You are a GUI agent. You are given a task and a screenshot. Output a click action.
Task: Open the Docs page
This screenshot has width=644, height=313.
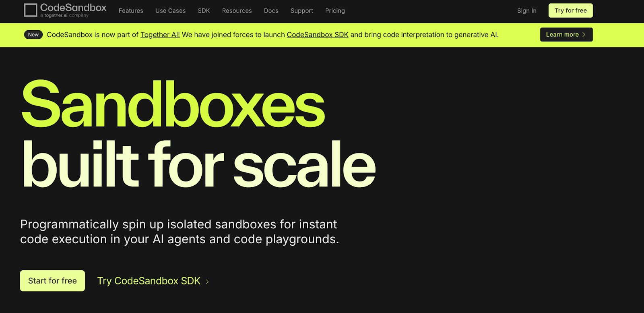tap(271, 11)
